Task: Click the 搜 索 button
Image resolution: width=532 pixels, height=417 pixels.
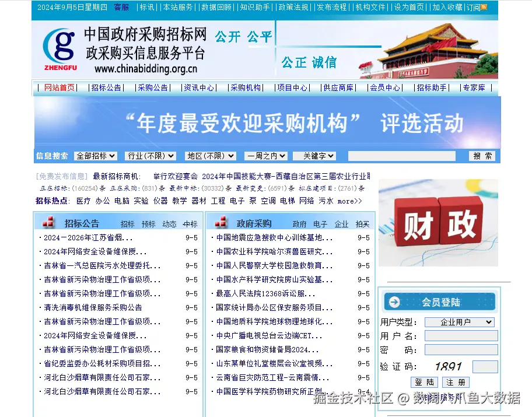Action: [x=482, y=156]
